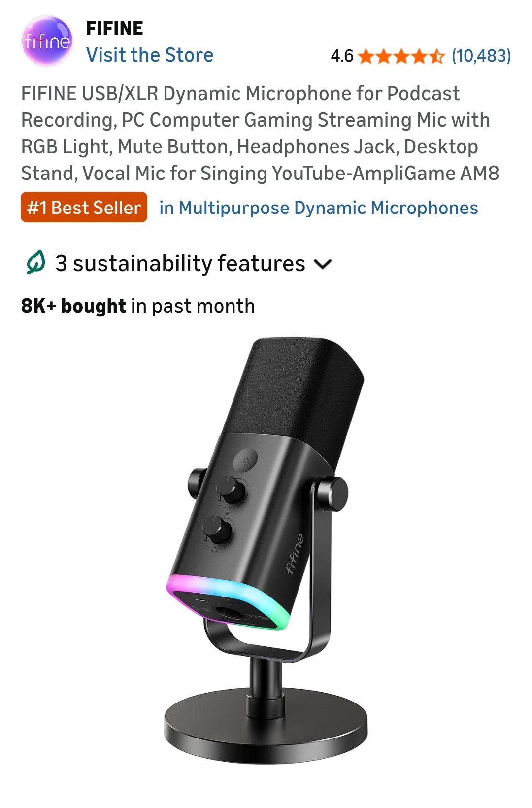532x808 pixels.
Task: Tap the fifine logo printed on mic body
Action: tap(296, 554)
